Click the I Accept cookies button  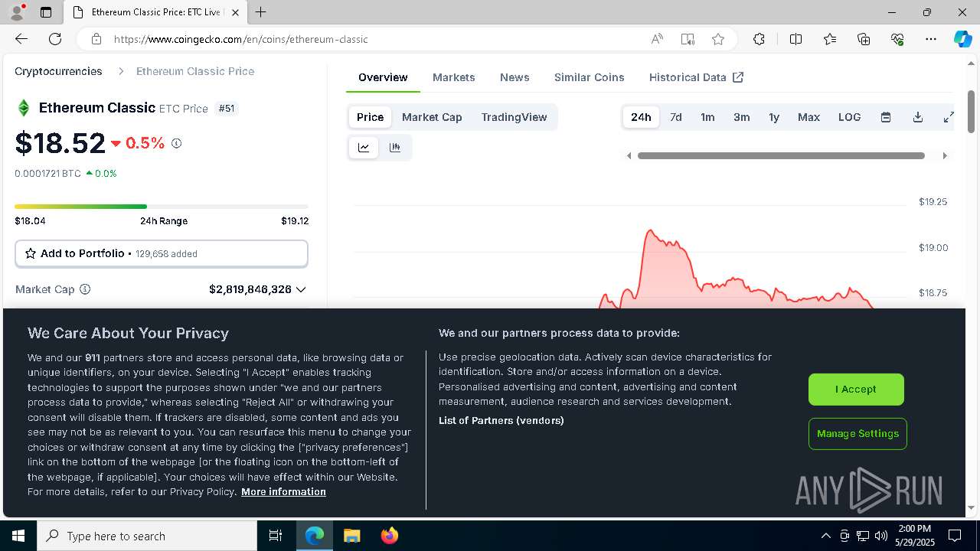[x=856, y=390]
